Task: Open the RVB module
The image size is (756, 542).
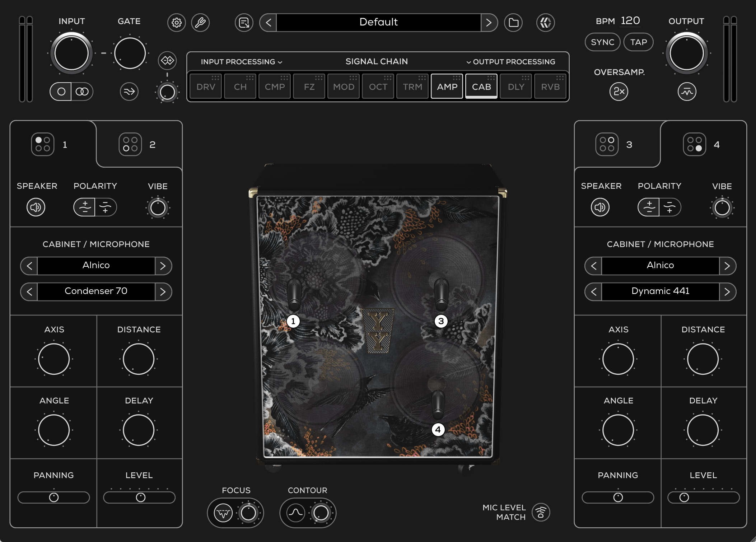Action: [550, 86]
